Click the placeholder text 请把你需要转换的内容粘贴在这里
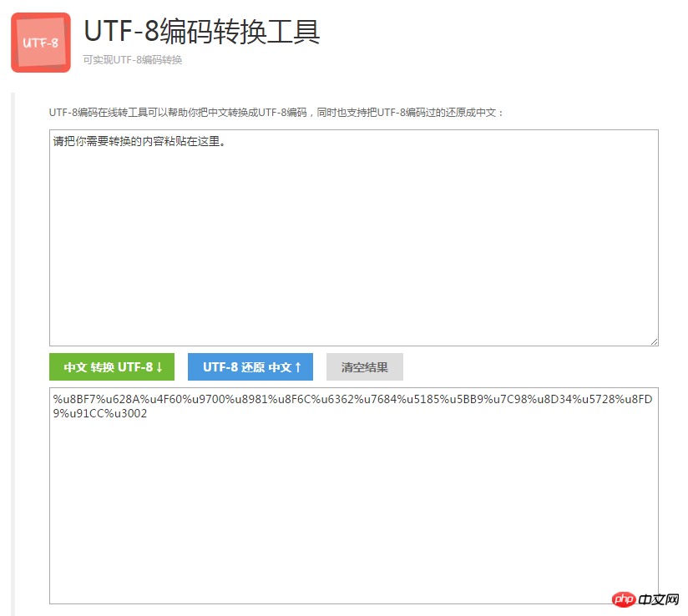The width and height of the screenshot is (688, 616). coord(138,142)
